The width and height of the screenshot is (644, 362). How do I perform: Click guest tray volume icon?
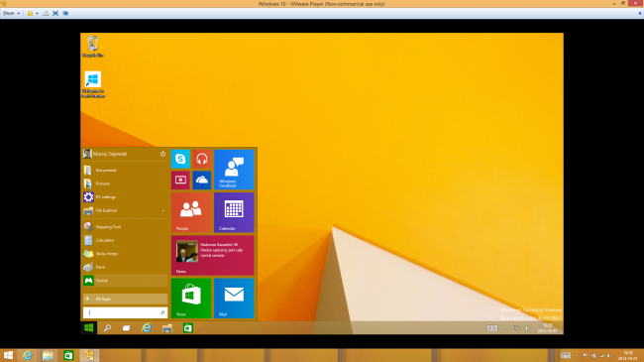coord(527,328)
